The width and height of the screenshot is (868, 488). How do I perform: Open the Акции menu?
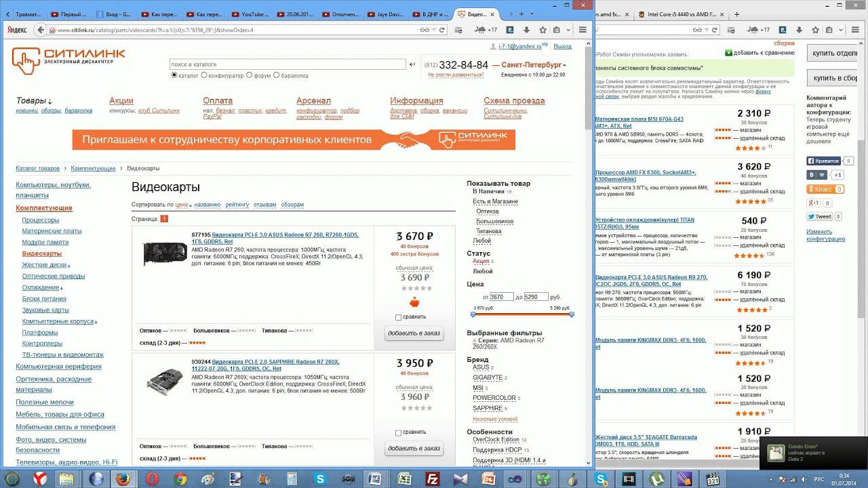pyautogui.click(x=121, y=101)
